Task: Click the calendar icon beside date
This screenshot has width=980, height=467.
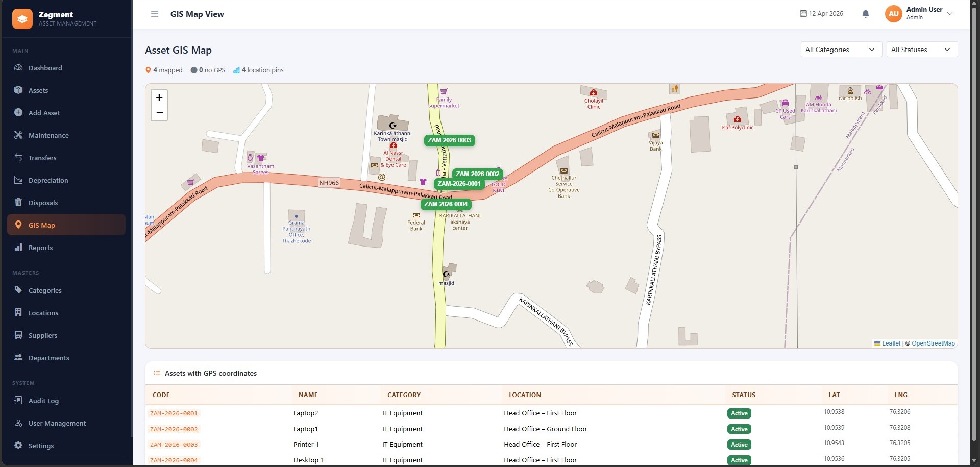Action: 803,14
